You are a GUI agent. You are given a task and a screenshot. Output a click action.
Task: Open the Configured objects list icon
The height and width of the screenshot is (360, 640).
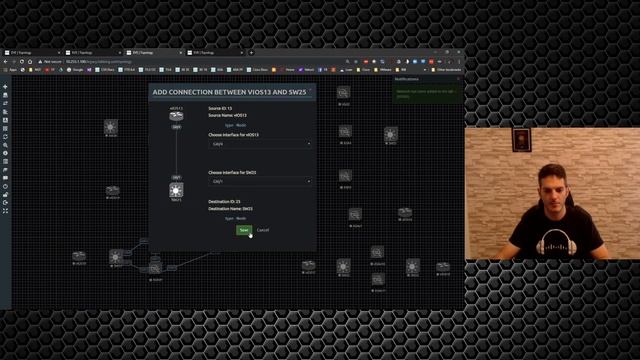(5, 128)
